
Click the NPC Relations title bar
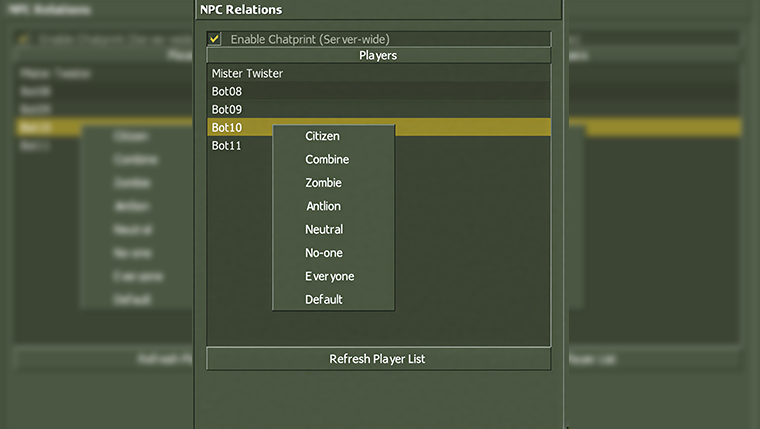point(378,10)
